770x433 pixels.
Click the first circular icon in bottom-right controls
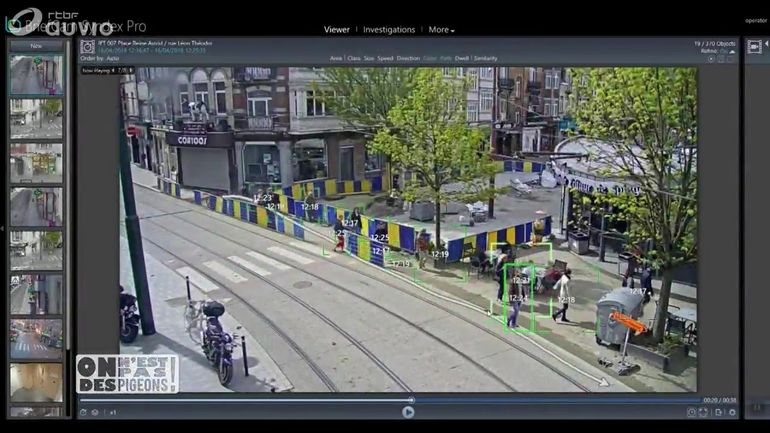click(x=691, y=412)
